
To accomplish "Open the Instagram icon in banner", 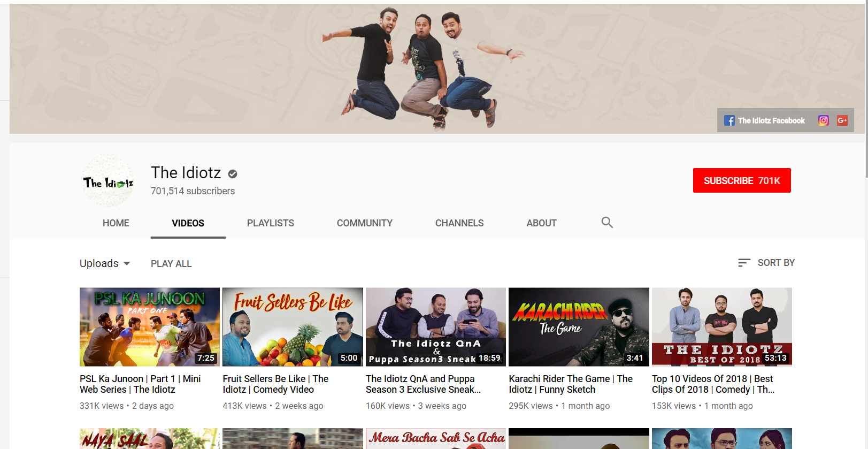I will click(824, 120).
